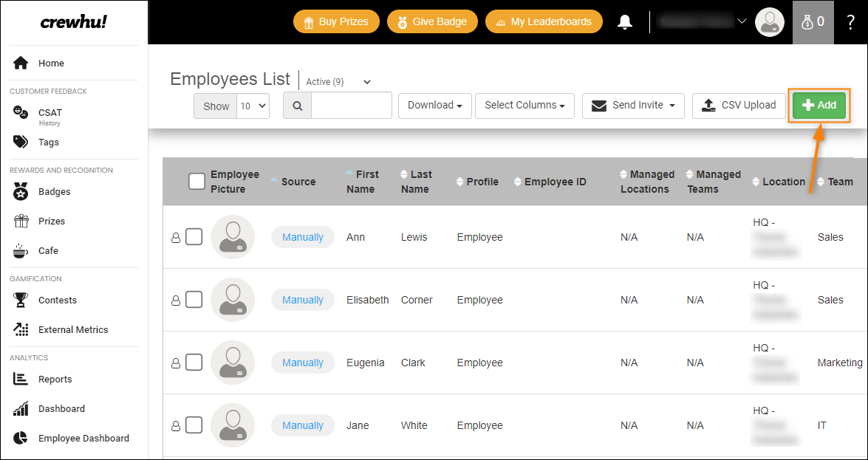Click the Dashboard graph icon

pos(21,408)
